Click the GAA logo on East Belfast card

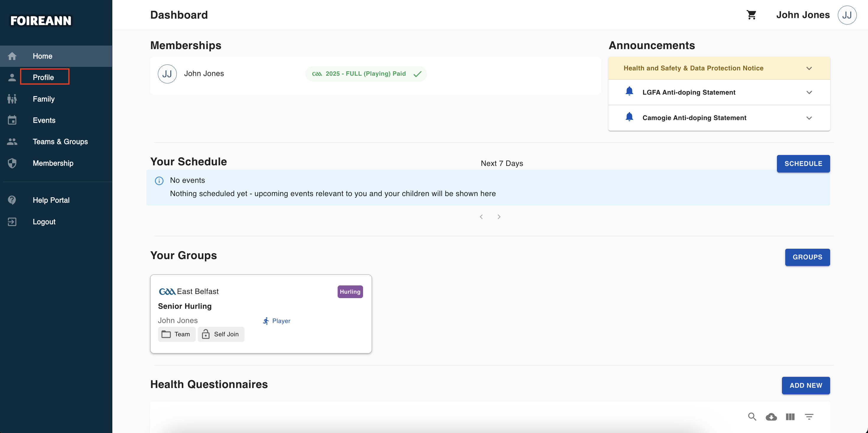[x=167, y=291]
